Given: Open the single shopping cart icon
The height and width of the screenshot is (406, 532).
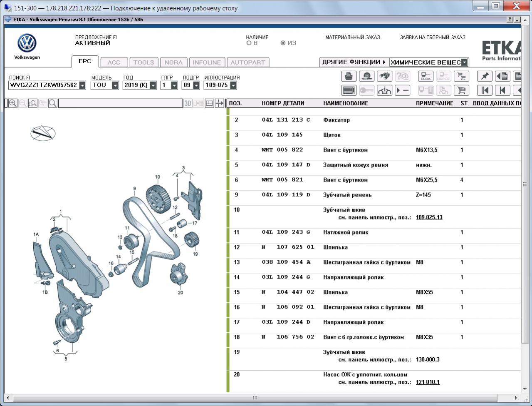Looking at the screenshot, I should [461, 90].
